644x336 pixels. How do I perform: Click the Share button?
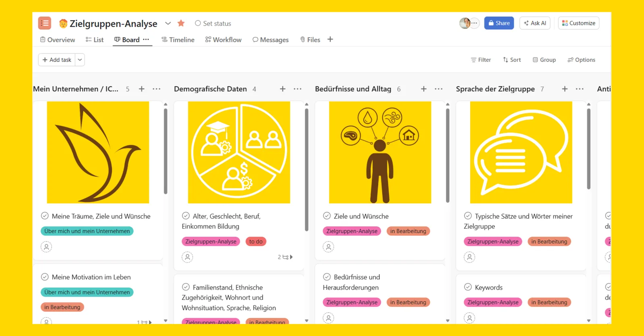coord(499,23)
